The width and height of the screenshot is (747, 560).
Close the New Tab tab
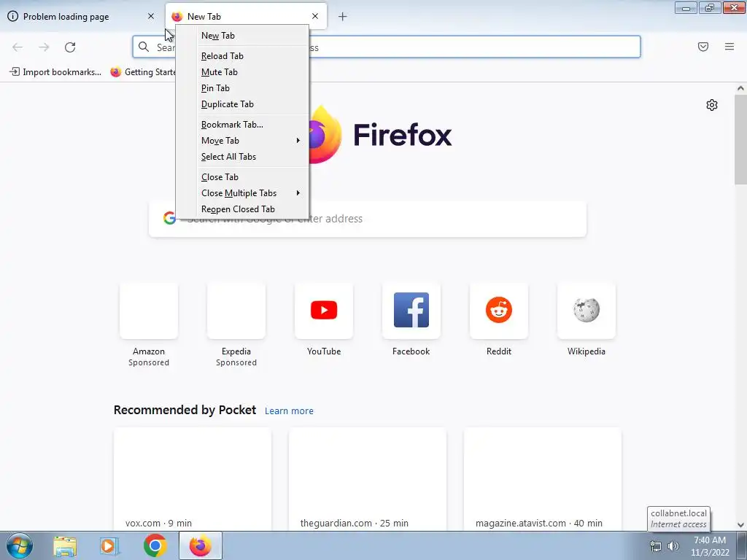coord(315,16)
